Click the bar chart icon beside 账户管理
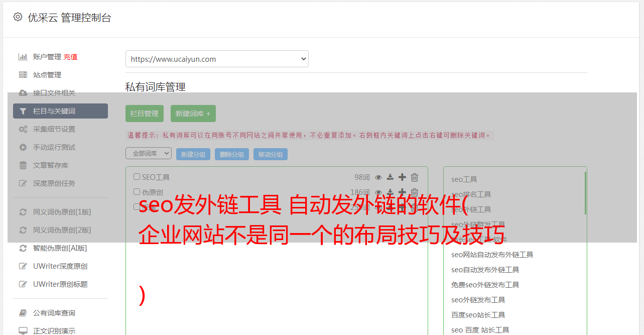 pyautogui.click(x=23, y=57)
